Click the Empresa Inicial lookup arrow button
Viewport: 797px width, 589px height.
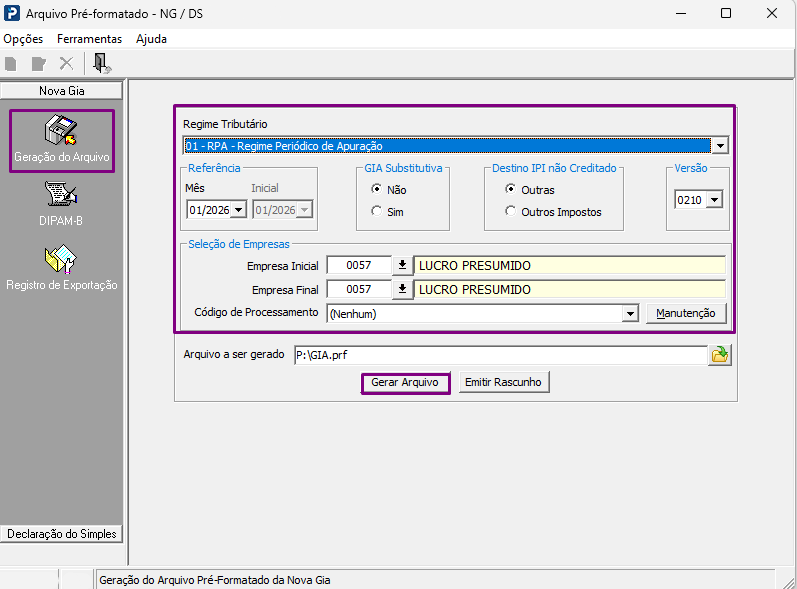[402, 265]
